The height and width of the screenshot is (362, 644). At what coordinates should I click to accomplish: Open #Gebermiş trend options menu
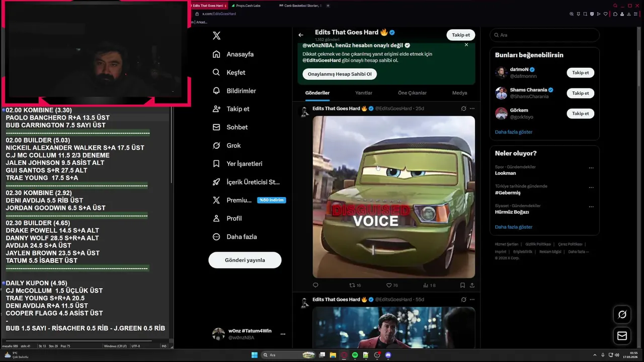coord(591,187)
